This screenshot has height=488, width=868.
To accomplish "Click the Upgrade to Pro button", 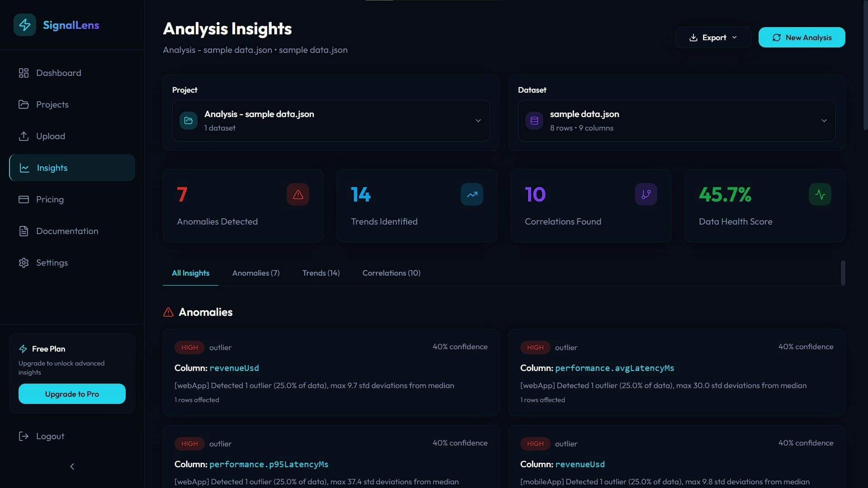I will (72, 394).
